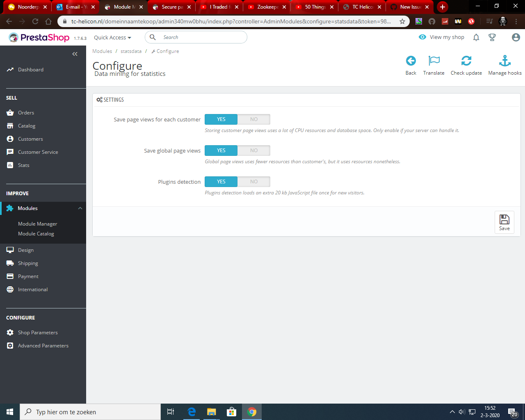Turn off Plugins detection
525x420 pixels.
point(253,181)
